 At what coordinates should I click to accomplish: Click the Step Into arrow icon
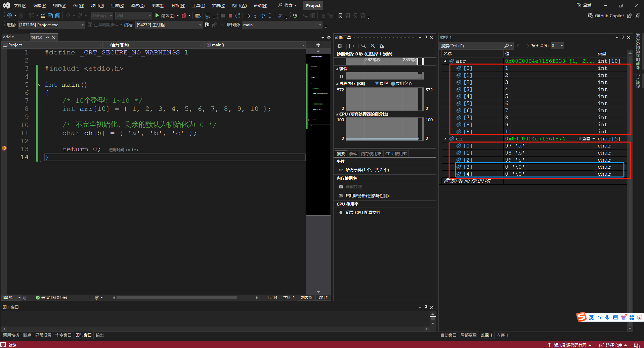point(255,16)
